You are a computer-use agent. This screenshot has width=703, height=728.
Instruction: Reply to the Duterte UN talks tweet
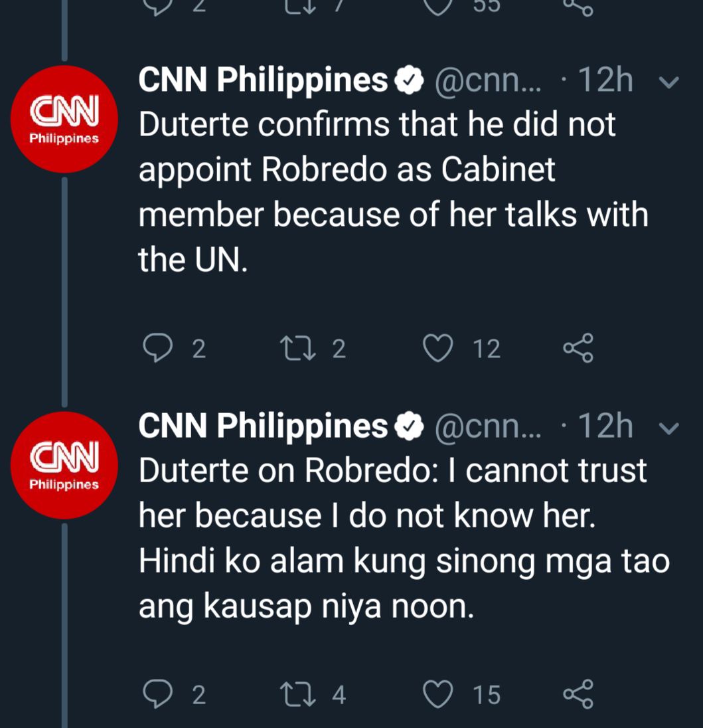pos(157,348)
